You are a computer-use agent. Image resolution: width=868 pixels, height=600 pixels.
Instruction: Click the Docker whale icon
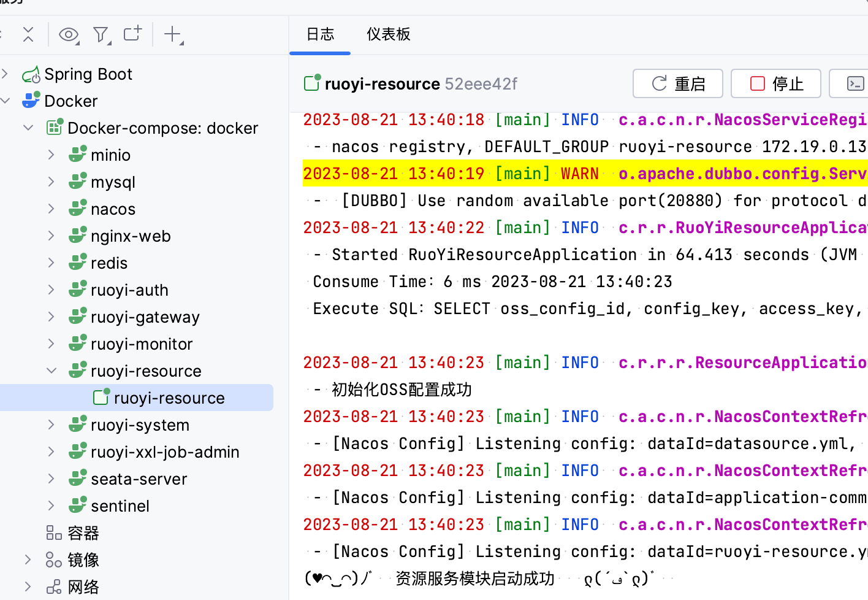(31, 101)
